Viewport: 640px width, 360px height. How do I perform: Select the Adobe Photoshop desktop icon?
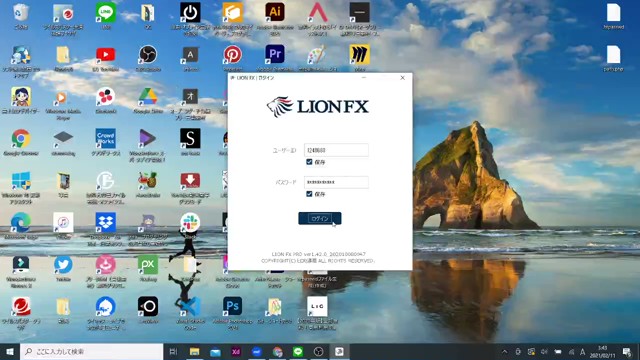point(233,313)
